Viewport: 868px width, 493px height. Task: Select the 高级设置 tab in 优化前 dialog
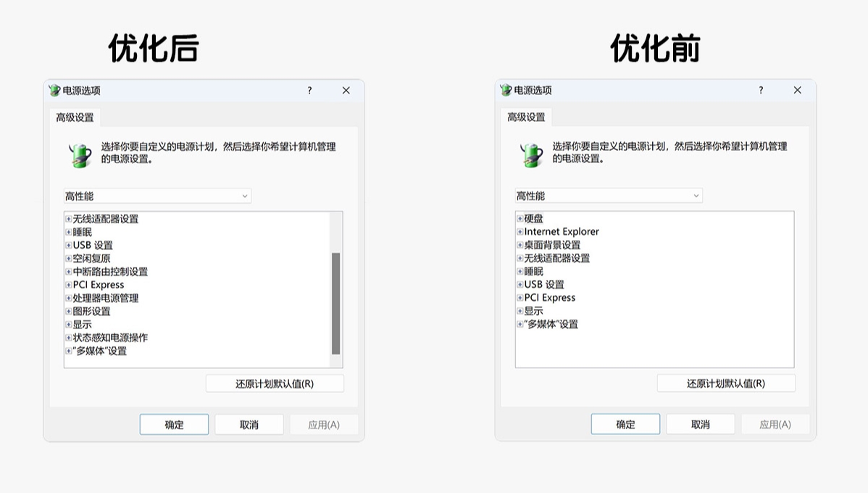[x=526, y=117]
